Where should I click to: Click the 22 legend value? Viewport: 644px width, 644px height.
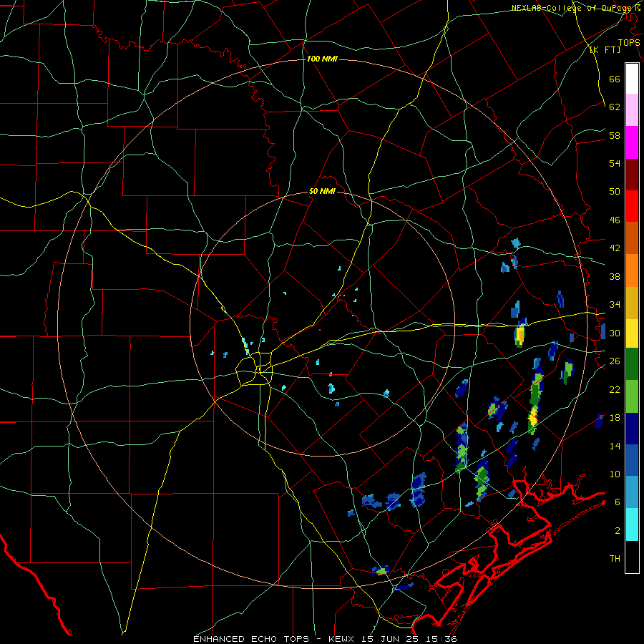click(615, 389)
